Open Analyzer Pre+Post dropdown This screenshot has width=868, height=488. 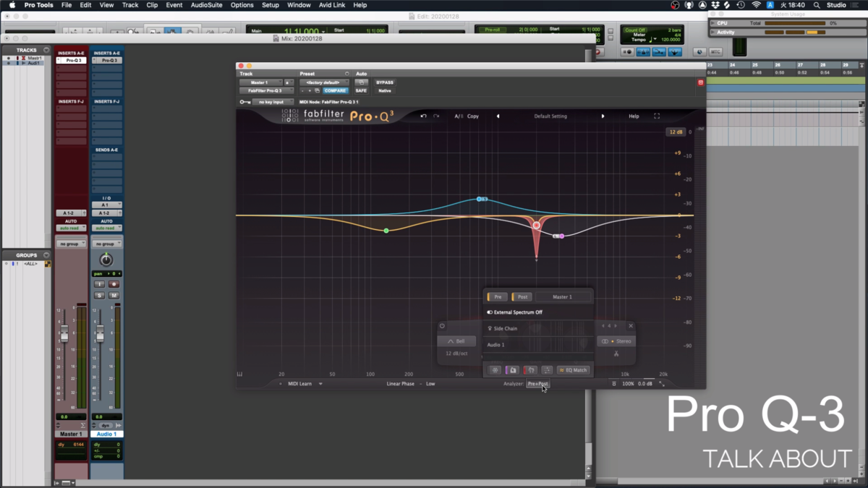pyautogui.click(x=537, y=384)
